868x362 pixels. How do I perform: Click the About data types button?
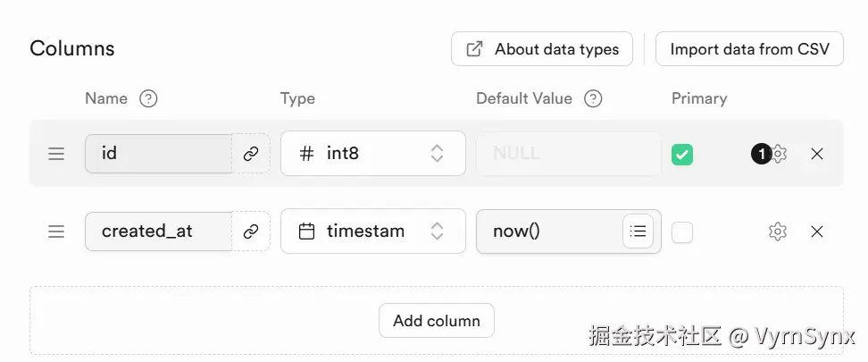pyautogui.click(x=542, y=49)
